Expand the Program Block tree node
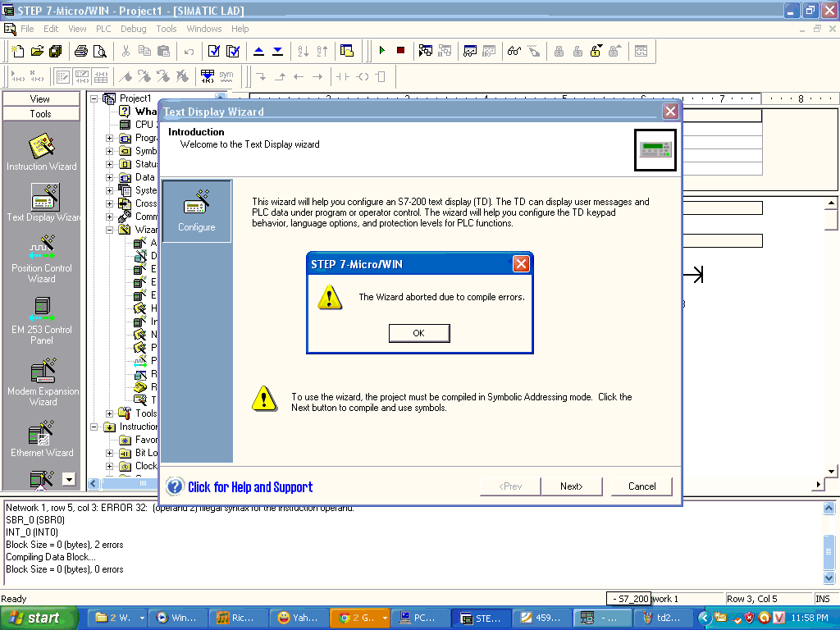 109,138
